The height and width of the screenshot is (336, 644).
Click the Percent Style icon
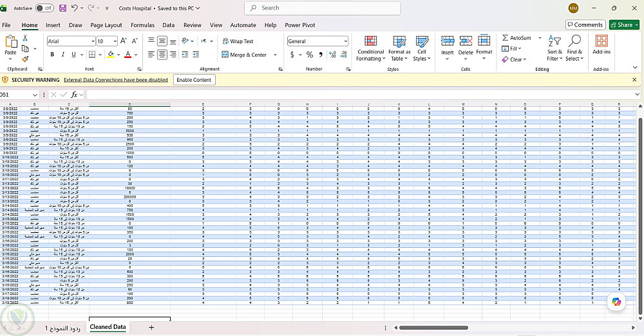(x=309, y=55)
